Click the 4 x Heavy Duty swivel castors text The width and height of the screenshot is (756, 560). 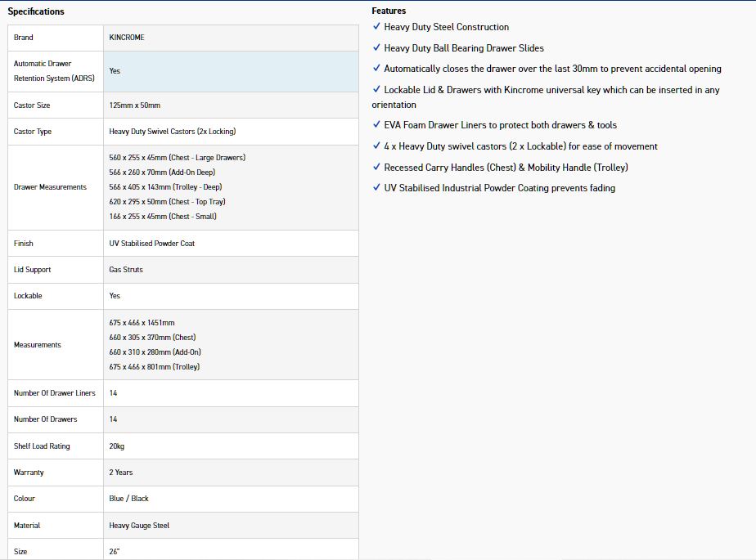[x=520, y=146]
